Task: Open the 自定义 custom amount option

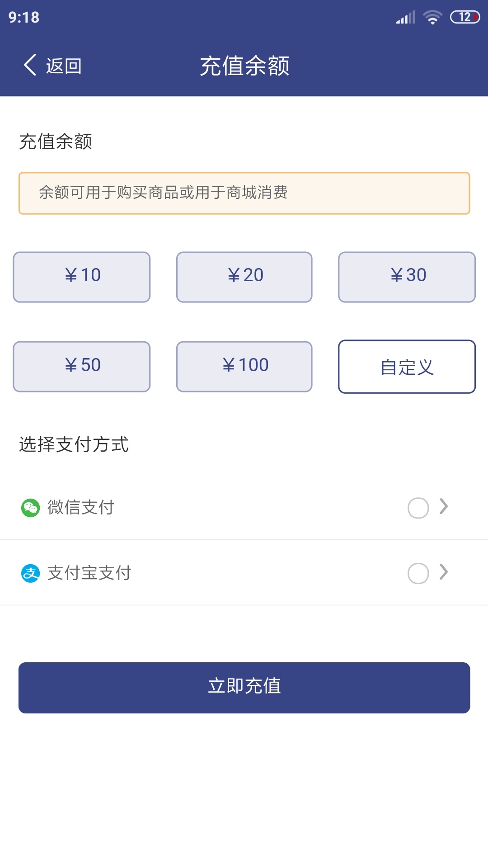Action: 407,367
